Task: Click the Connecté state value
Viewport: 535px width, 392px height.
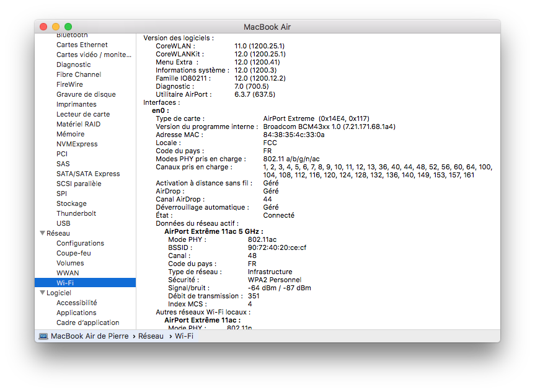Action: (279, 215)
